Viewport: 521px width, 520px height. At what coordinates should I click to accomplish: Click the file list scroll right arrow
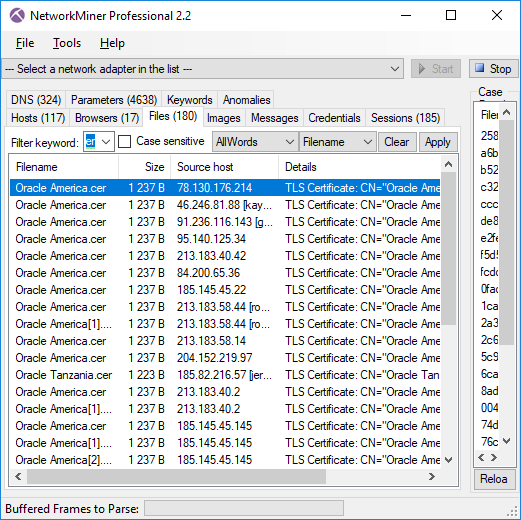click(x=432, y=477)
